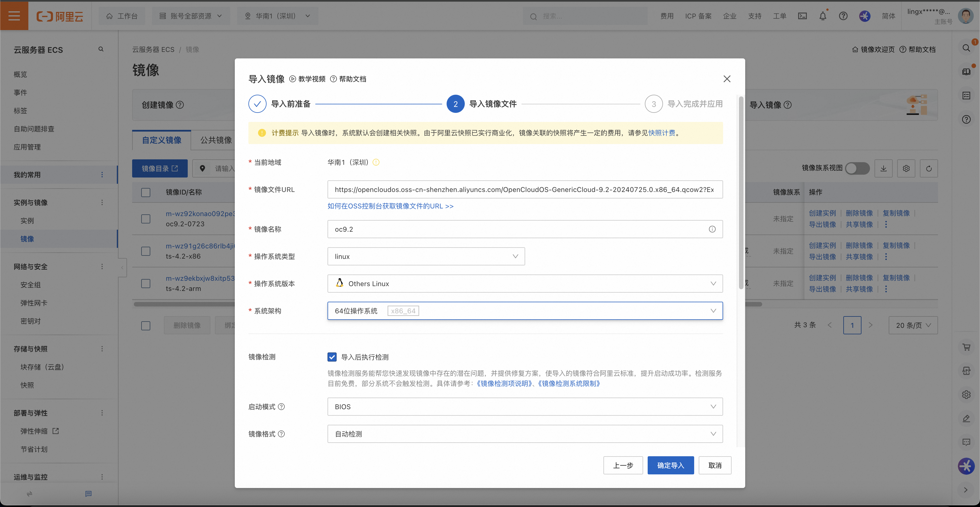Click the 确定导入 button
Screen dimensions: 980x507
671,466
